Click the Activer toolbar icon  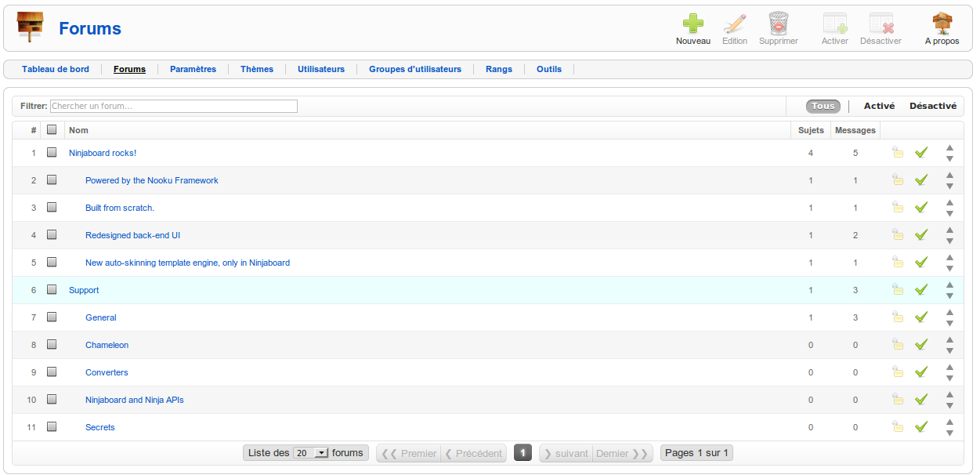[834, 24]
